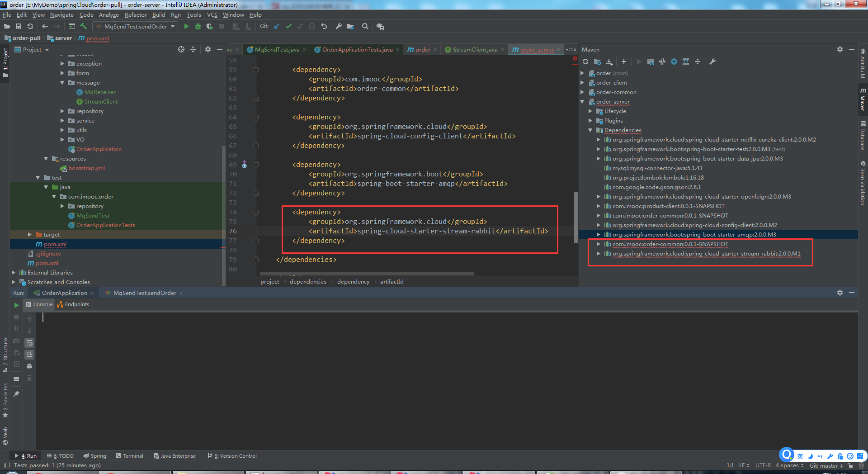The image size is (868, 474).
Task: Click the Build Project hammer icon
Action: [84, 27]
